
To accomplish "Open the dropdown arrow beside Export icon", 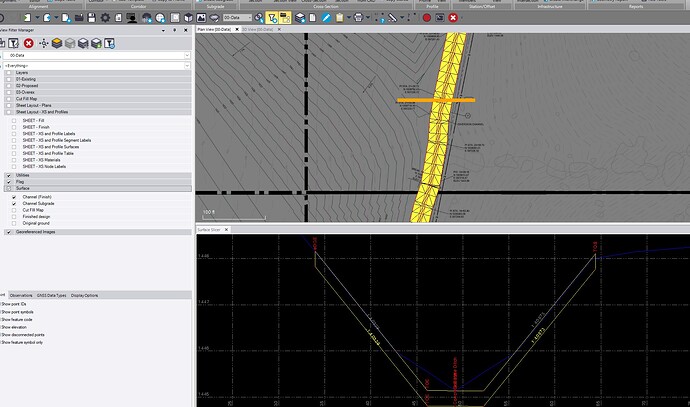I will click(56, 18).
